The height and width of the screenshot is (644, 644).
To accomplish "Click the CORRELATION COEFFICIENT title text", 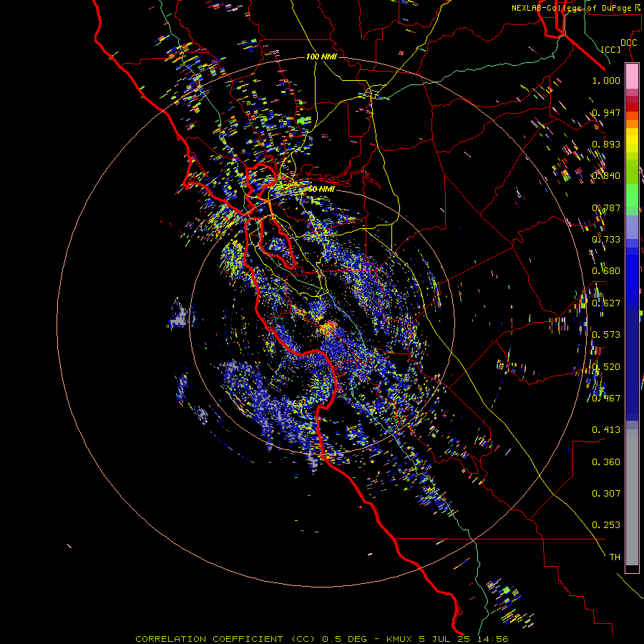I will tap(209, 639).
